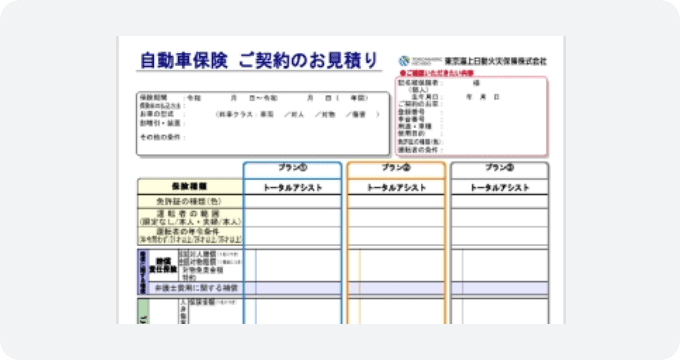Click the 運転者の条件 label in the red box
This screenshot has height=360, width=680.
click(x=418, y=150)
